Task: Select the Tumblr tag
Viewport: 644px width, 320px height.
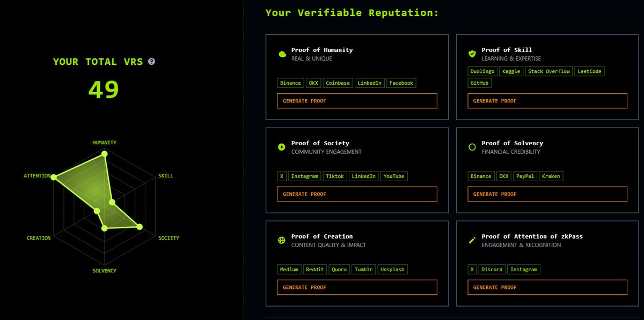Action: [x=363, y=270]
